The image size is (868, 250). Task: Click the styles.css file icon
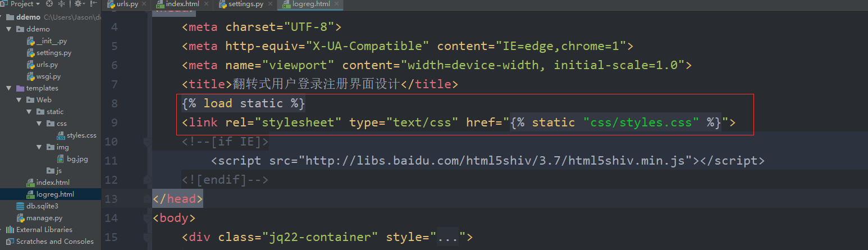click(61, 136)
